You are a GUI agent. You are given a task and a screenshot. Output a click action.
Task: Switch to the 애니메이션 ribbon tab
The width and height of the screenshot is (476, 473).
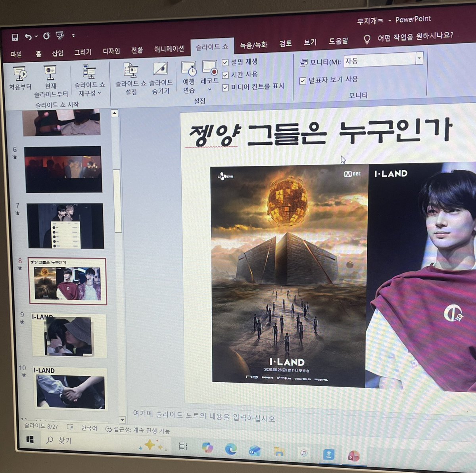pyautogui.click(x=169, y=49)
